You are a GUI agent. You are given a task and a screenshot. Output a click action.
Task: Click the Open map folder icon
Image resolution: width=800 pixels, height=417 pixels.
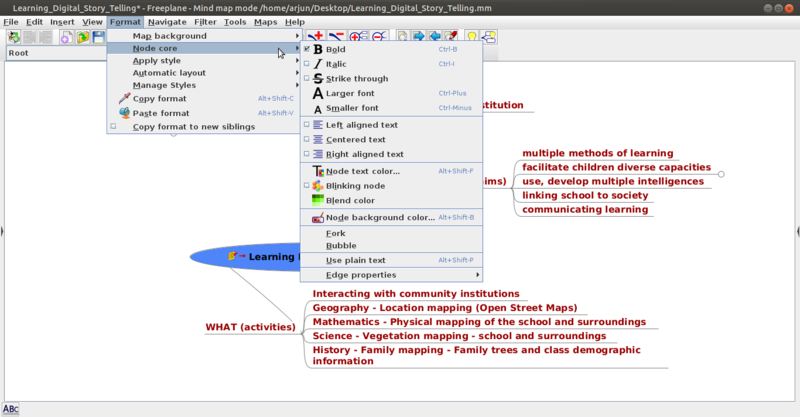tap(83, 37)
